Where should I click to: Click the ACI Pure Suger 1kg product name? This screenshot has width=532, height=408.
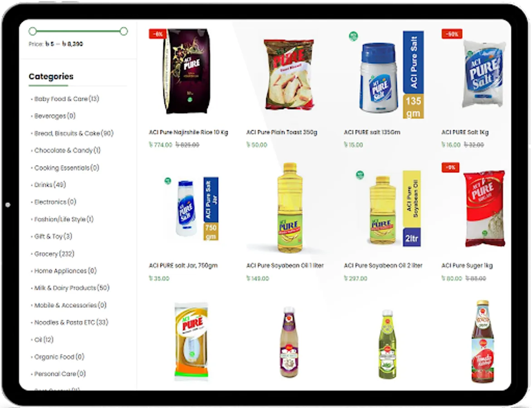(467, 266)
